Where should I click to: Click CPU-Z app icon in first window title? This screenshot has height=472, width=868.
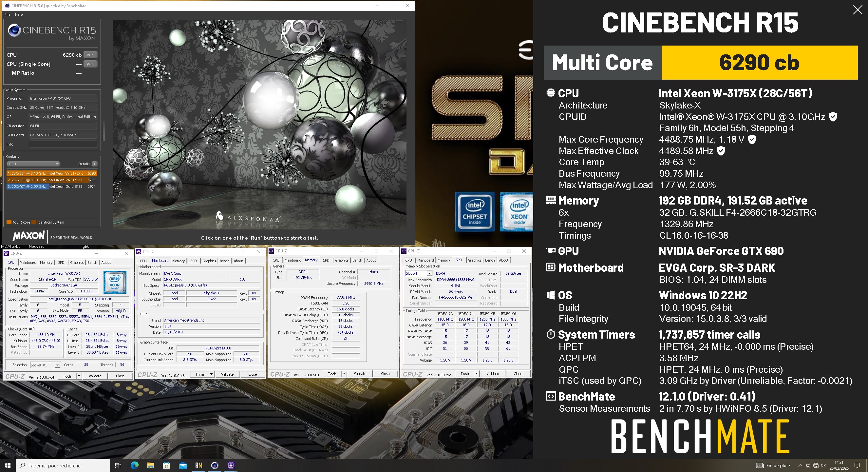[x=6, y=253]
